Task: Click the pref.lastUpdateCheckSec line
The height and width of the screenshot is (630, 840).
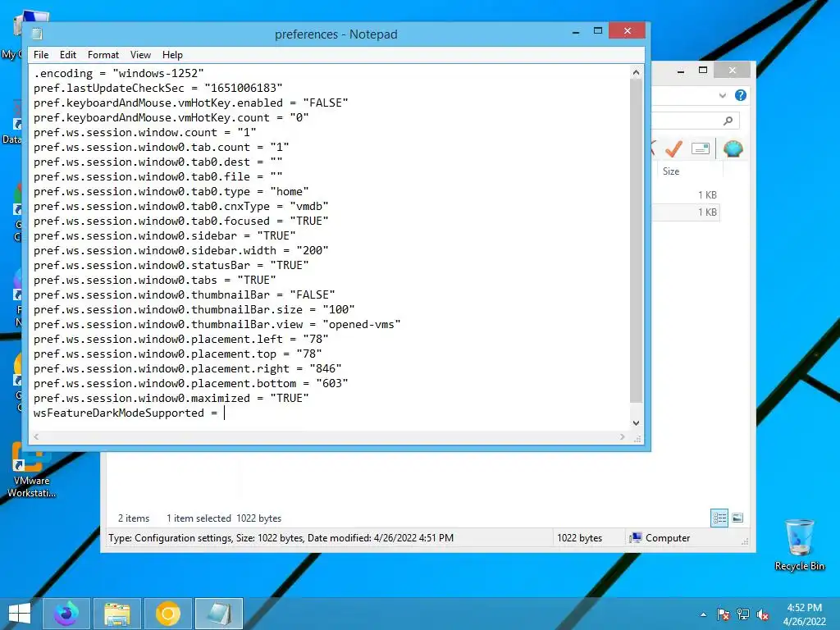Action: coord(157,88)
